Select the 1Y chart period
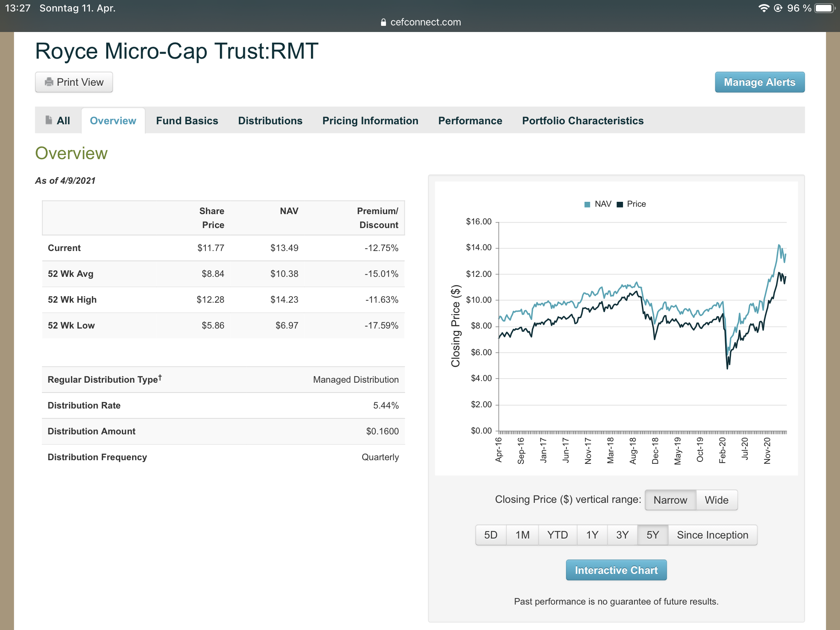The height and width of the screenshot is (630, 840). [x=592, y=535]
